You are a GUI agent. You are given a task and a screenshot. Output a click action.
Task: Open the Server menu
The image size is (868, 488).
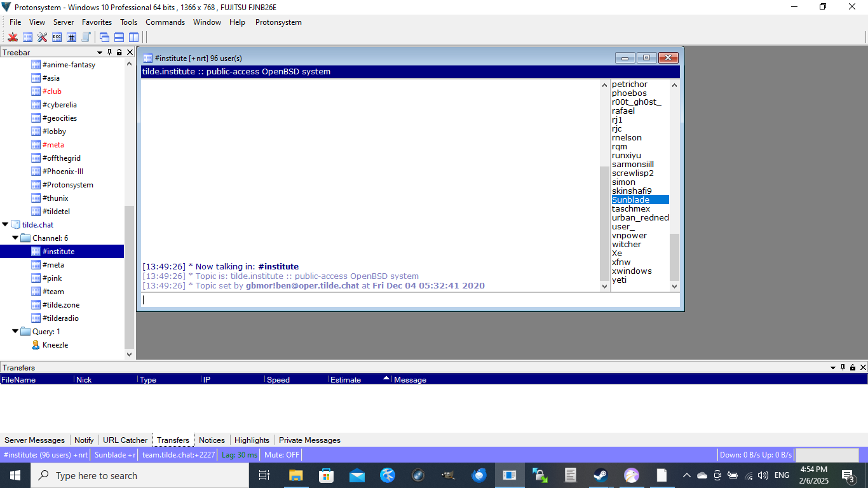64,22
